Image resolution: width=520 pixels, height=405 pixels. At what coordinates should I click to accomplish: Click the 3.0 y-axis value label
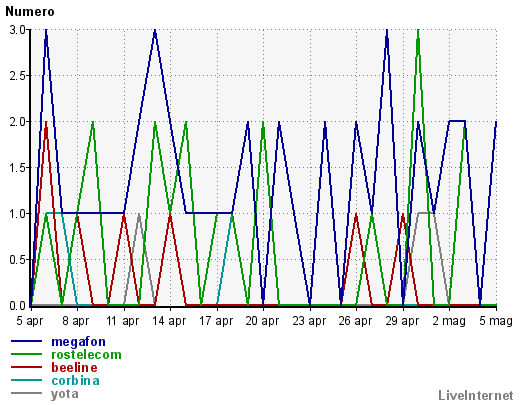click(x=17, y=30)
